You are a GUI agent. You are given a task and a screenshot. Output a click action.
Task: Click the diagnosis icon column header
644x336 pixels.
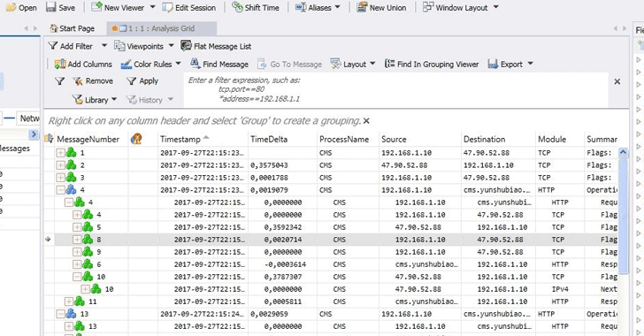pyautogui.click(x=136, y=139)
